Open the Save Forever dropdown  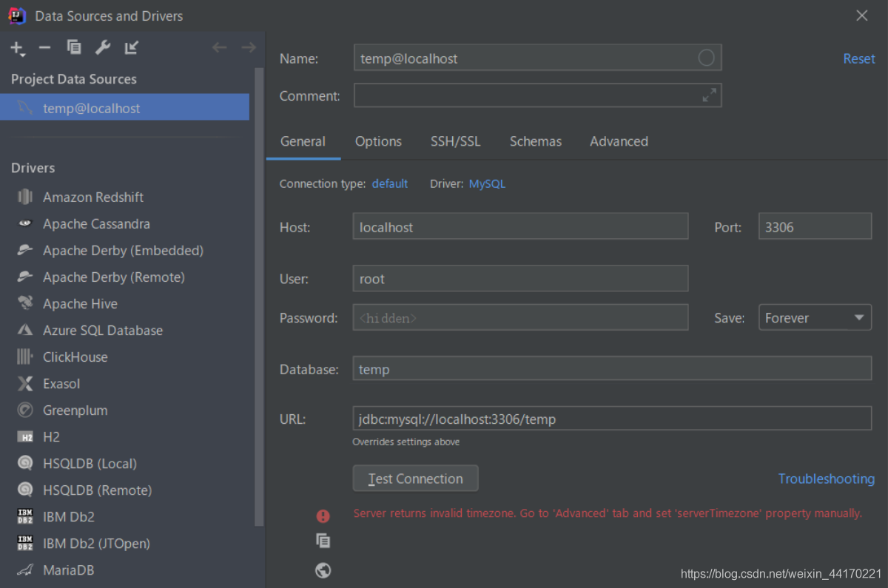pyautogui.click(x=815, y=317)
